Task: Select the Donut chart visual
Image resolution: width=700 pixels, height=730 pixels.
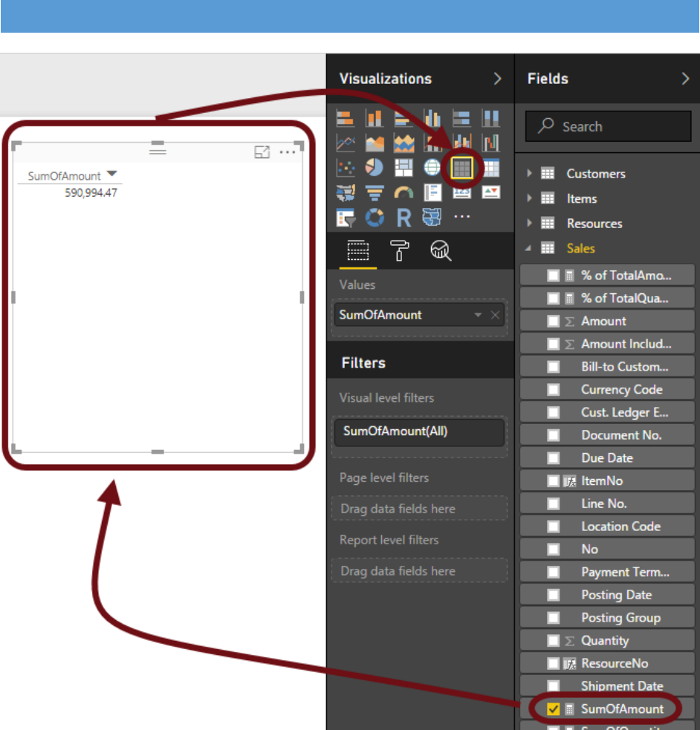Action: [x=375, y=218]
